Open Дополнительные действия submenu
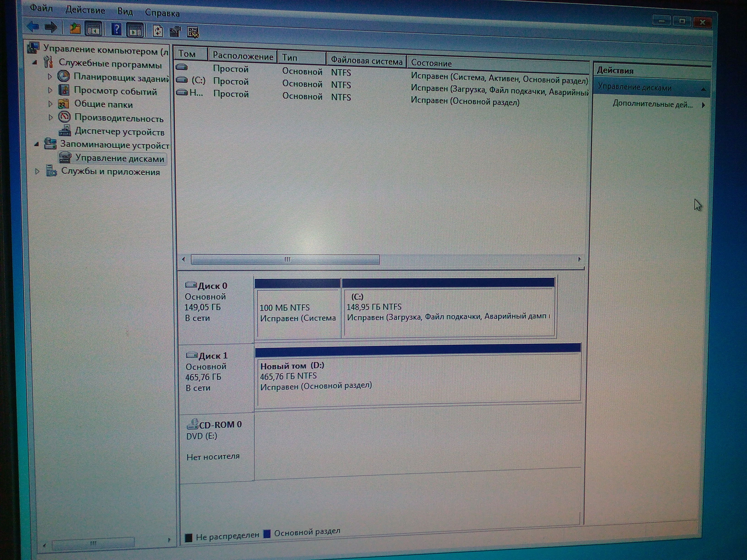The width and height of the screenshot is (747, 560). pyautogui.click(x=652, y=104)
